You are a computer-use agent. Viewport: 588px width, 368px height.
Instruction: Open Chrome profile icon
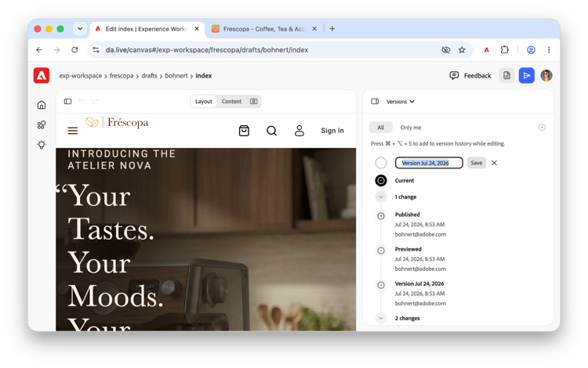(x=531, y=50)
